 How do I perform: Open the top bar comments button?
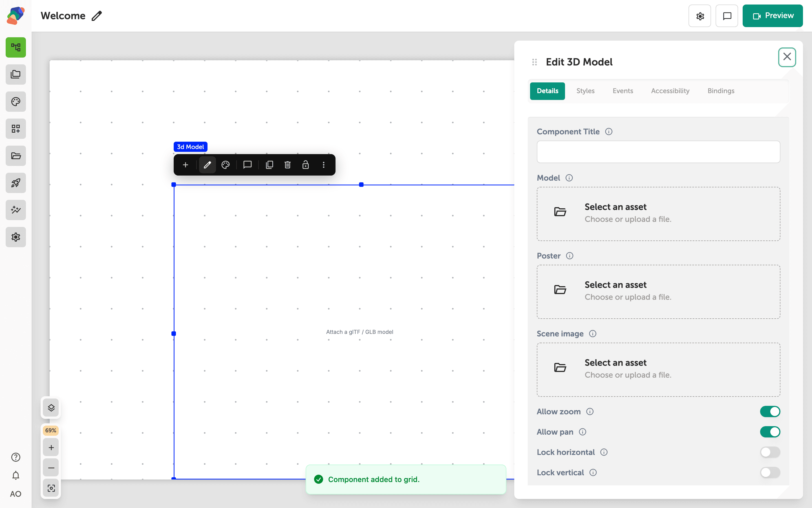tap(727, 16)
